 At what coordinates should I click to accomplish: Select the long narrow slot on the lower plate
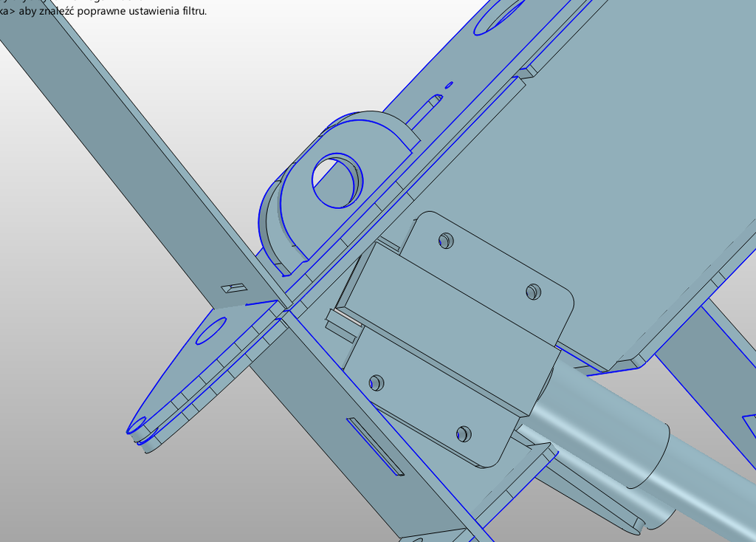[x=374, y=447]
